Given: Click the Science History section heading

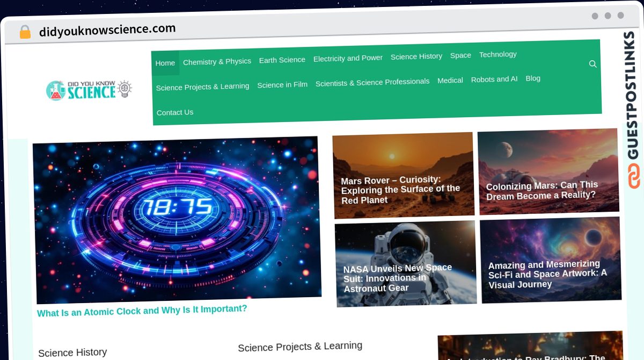Looking at the screenshot, I should click(72, 352).
